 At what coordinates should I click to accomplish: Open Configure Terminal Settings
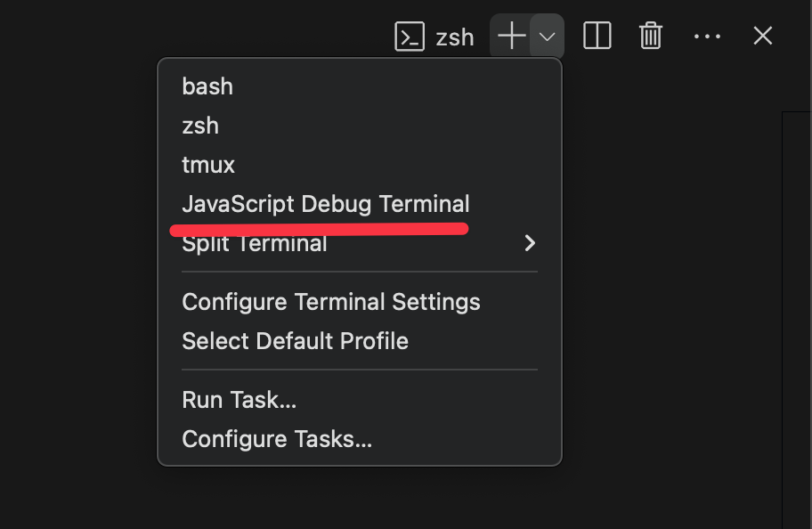click(x=331, y=302)
